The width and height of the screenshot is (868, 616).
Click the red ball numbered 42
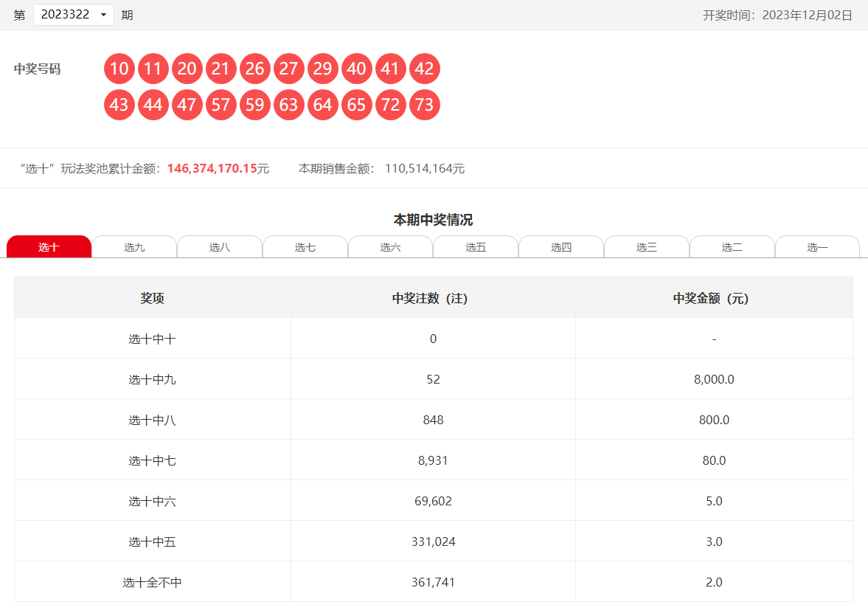point(425,69)
